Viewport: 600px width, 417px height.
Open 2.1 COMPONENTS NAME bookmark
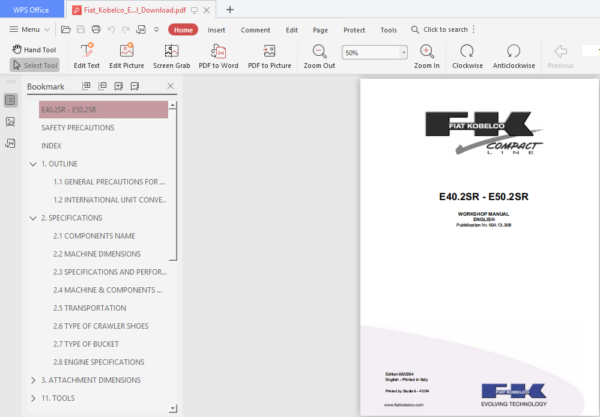pyautogui.click(x=94, y=236)
